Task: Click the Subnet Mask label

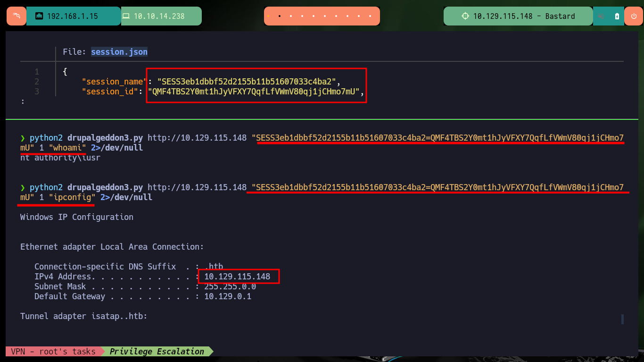Action: [x=60, y=286]
